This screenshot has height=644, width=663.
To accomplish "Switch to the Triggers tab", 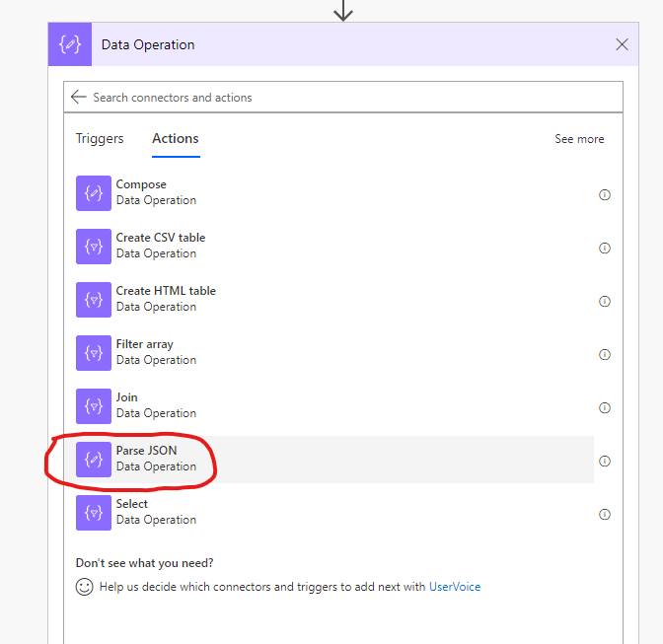I will [100, 139].
